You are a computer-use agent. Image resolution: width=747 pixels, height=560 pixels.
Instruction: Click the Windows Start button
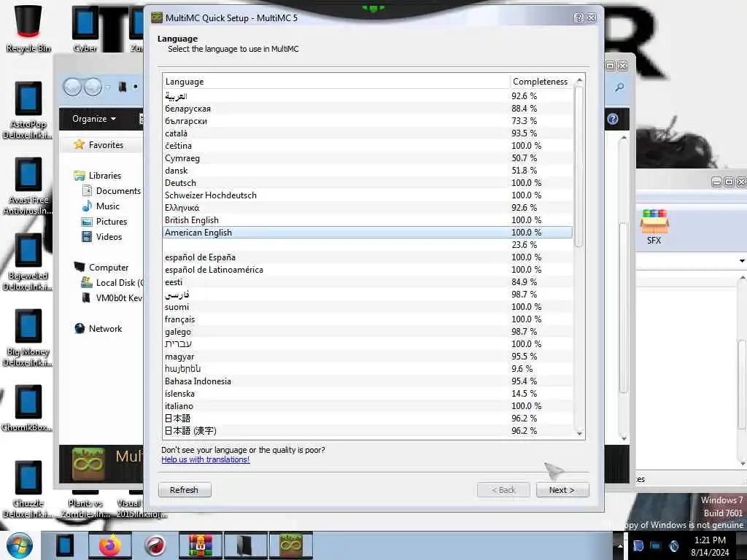(20, 545)
